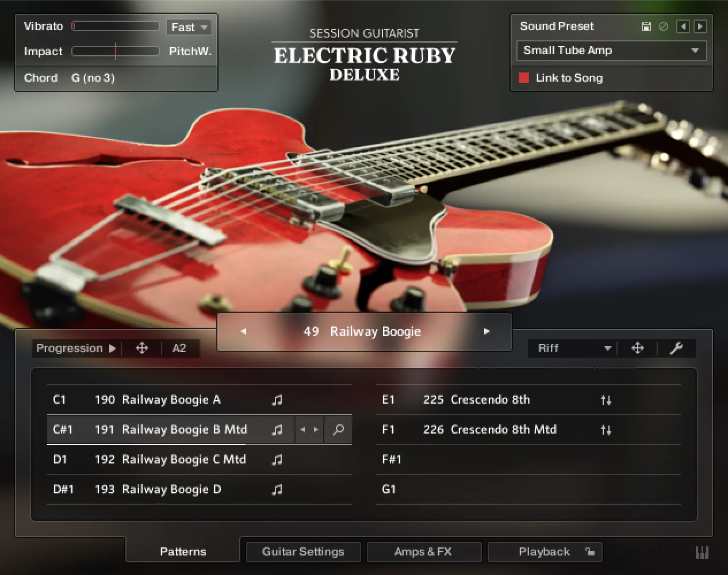Open the Guitar Settings tab
728x575 pixels.
pyautogui.click(x=303, y=551)
